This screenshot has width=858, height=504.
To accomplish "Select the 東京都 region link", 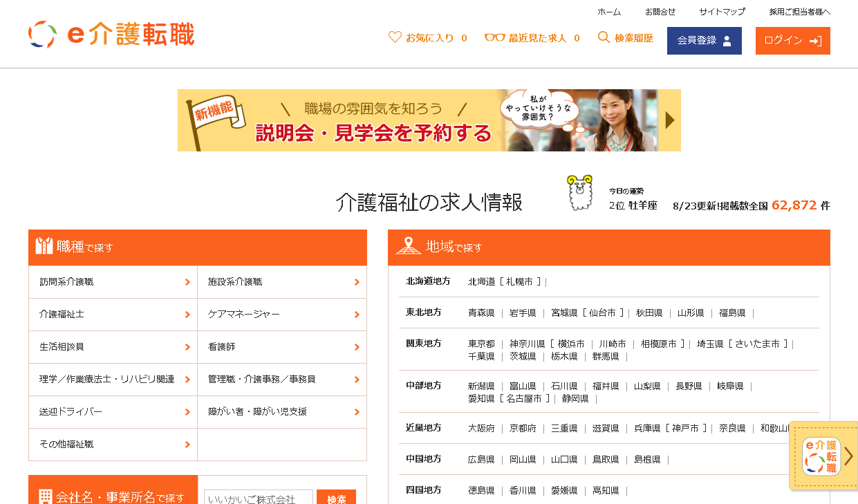I will click(481, 344).
